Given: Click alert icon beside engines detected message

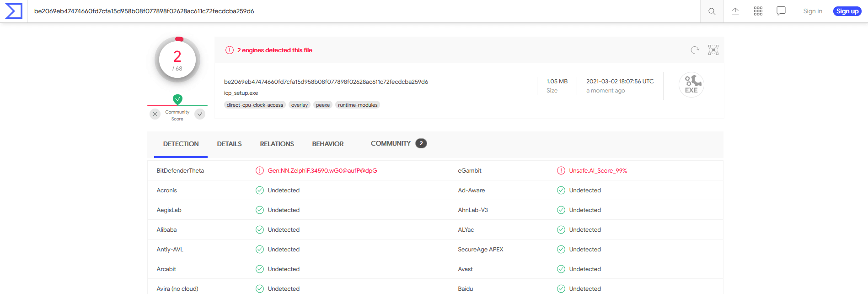Looking at the screenshot, I should [x=230, y=50].
